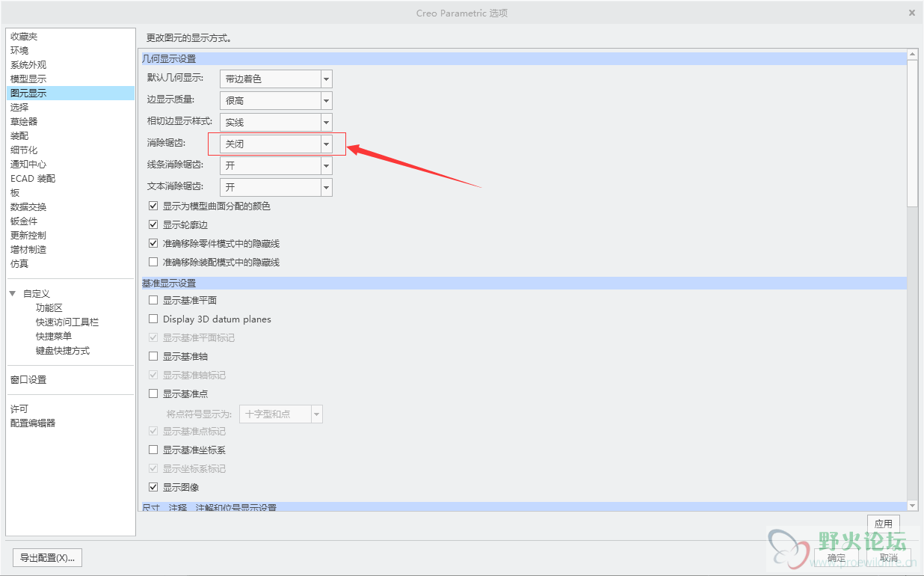
Task: Click the 几何显示设置 section header
Action: [523, 58]
